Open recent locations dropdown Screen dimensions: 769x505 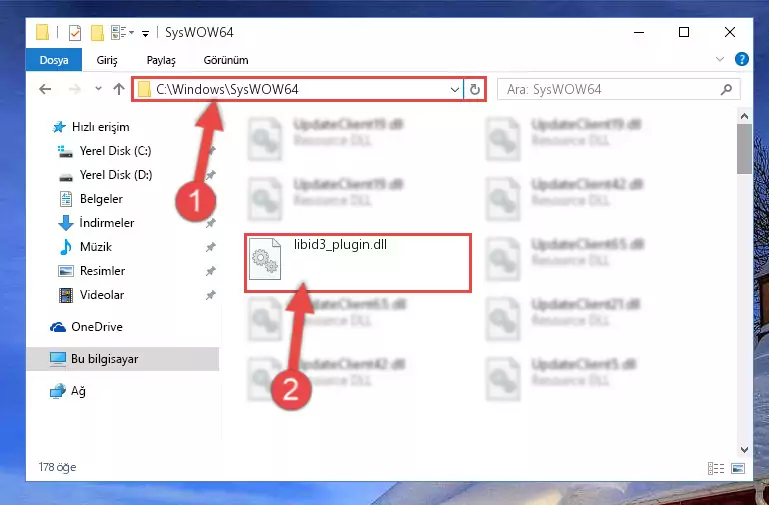pyautogui.click(x=98, y=89)
